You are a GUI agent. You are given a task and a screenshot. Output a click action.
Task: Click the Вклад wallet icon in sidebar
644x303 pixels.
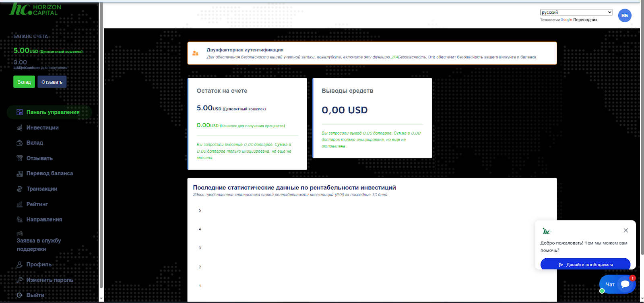coord(19,143)
